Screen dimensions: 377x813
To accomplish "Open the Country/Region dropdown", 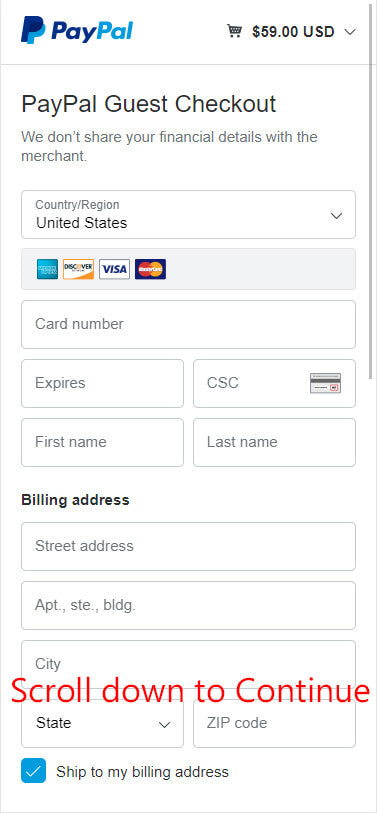I will 188,215.
